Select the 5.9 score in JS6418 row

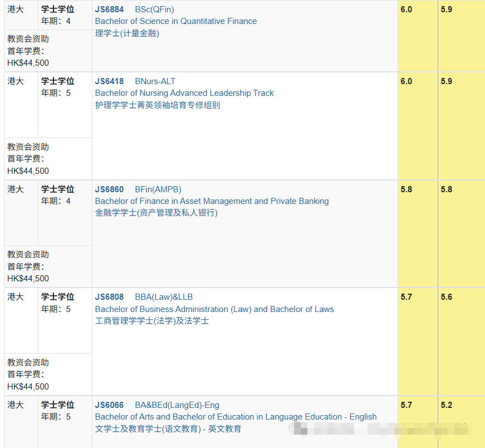tap(447, 81)
